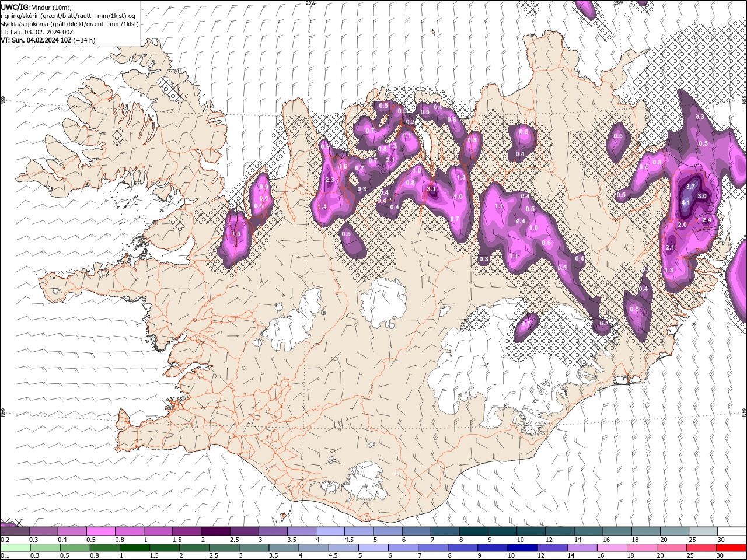
Task: Click the 'rigning/skúrir' legend description line
Action: pyautogui.click(x=68, y=16)
